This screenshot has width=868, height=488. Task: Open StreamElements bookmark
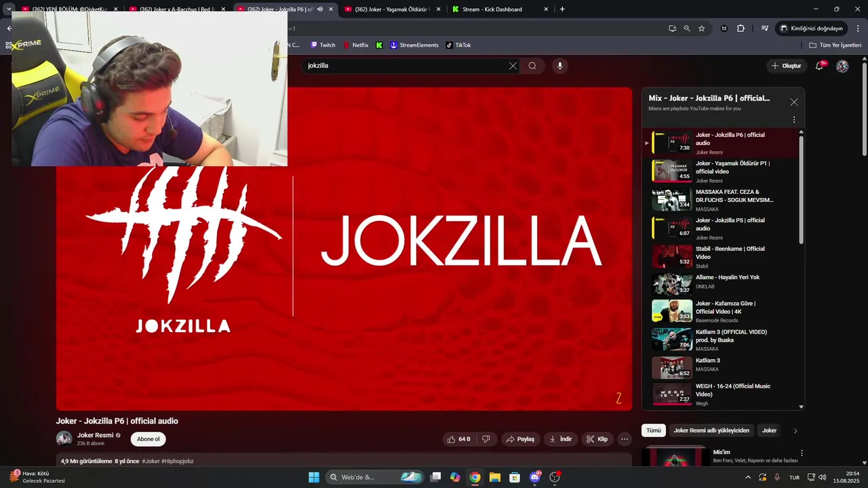[x=414, y=45]
